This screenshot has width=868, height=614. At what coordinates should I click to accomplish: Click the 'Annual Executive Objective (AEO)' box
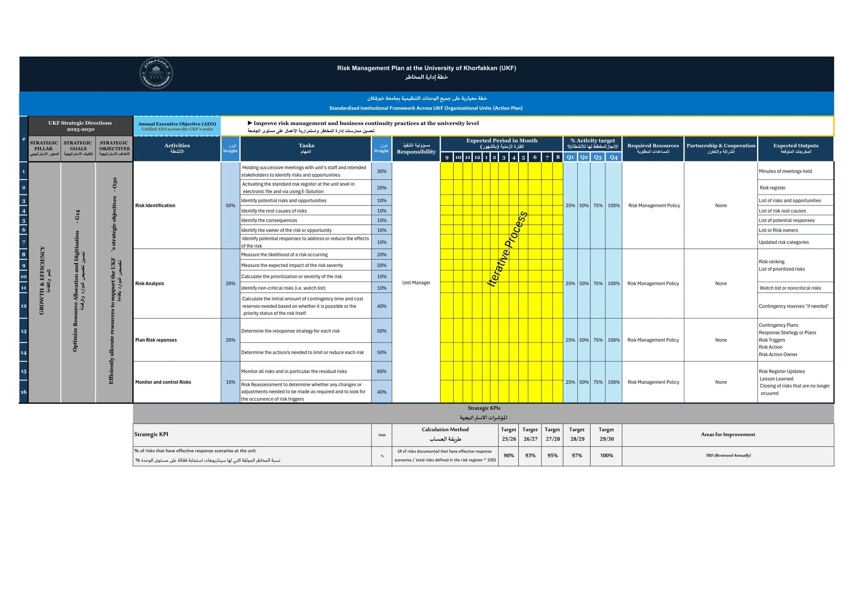177,126
